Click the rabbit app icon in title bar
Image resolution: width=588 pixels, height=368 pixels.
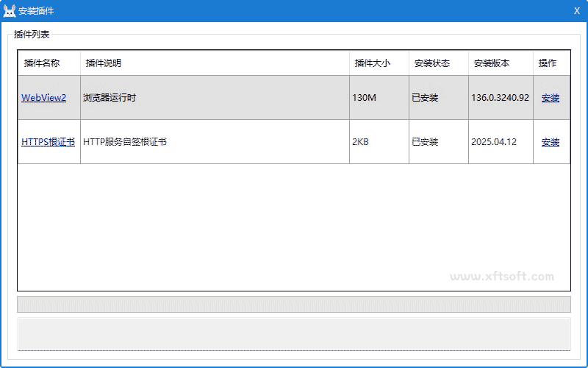[10, 11]
